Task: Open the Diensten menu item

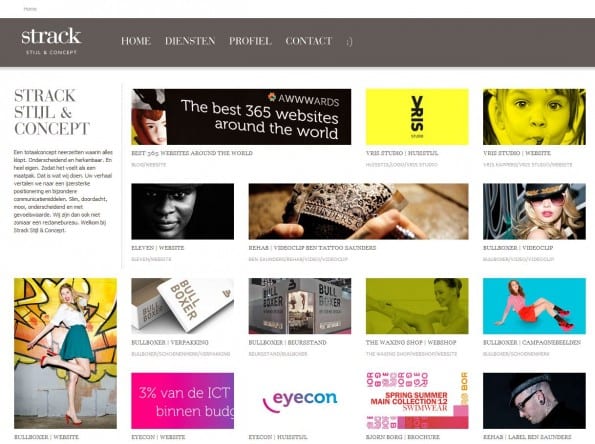Action: tap(190, 41)
